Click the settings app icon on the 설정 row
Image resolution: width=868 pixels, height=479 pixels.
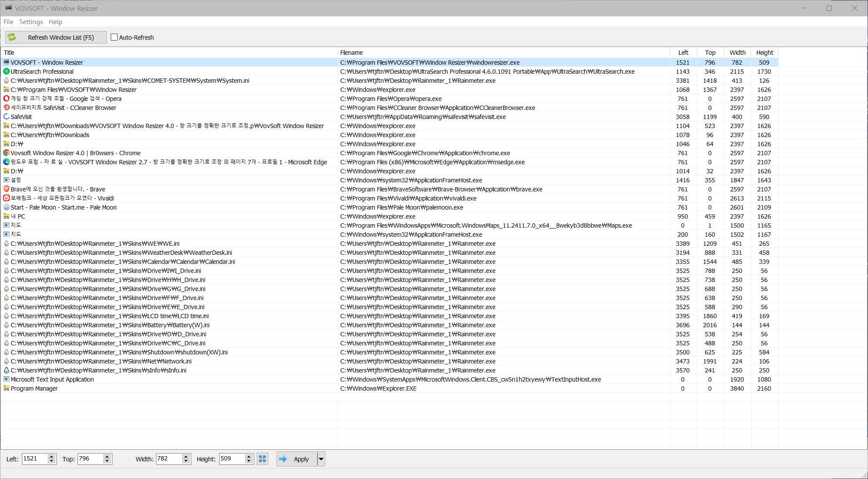point(6,180)
